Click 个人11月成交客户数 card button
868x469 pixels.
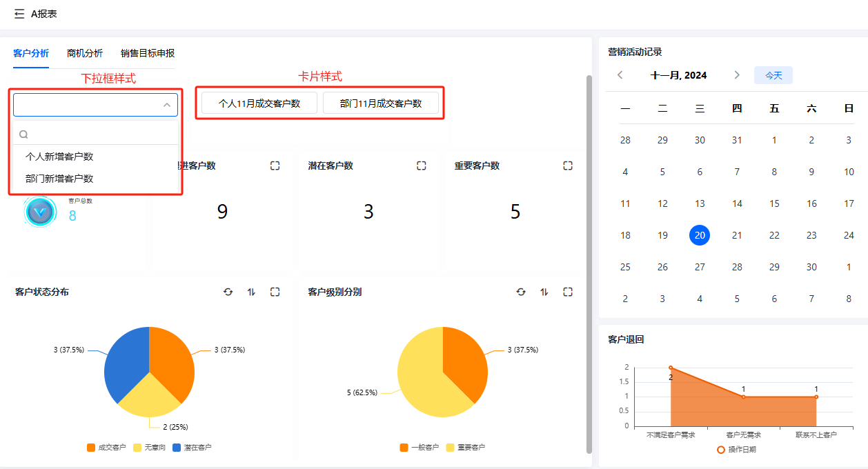pos(259,103)
